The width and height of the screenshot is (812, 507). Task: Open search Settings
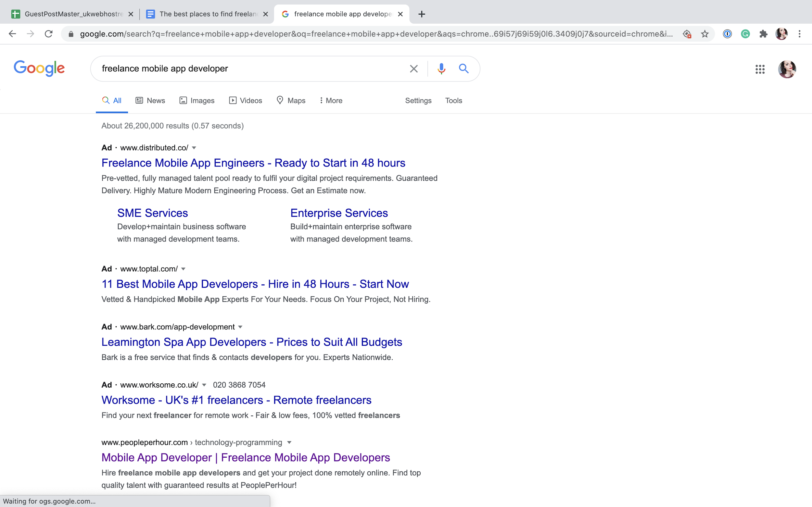pos(418,101)
